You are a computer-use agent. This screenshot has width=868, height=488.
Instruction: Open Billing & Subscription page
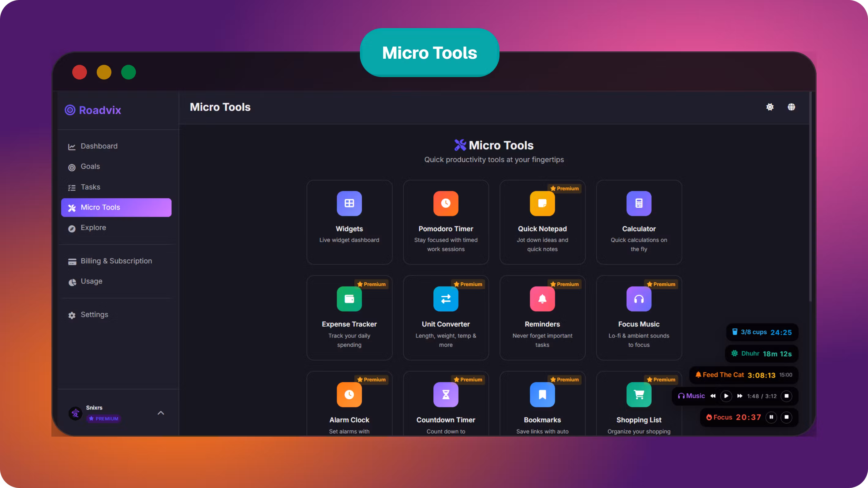[x=116, y=261]
